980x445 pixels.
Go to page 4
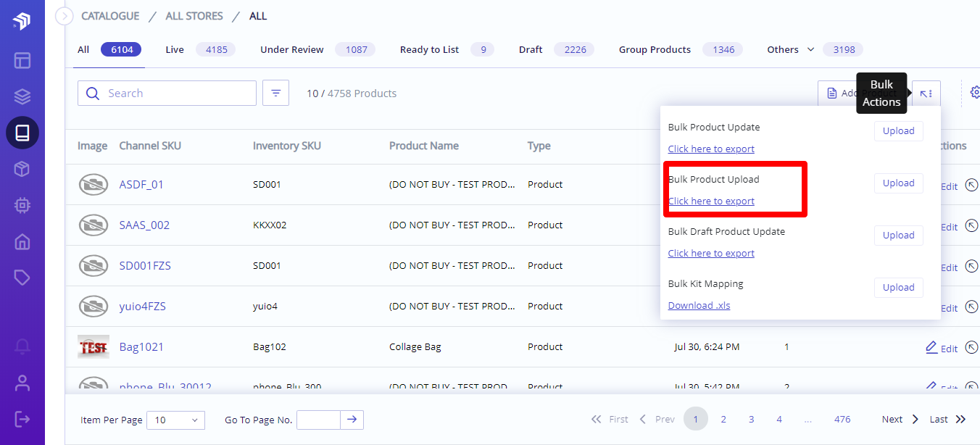point(779,419)
